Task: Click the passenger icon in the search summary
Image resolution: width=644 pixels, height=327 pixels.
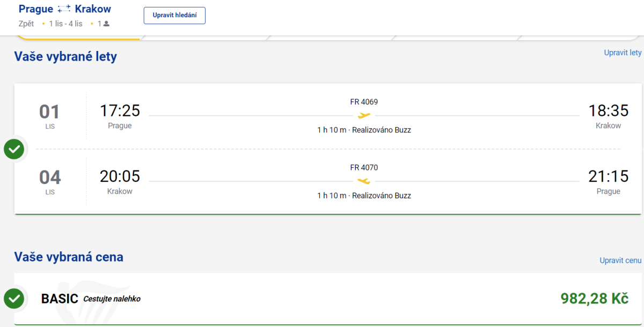Action: coord(106,24)
